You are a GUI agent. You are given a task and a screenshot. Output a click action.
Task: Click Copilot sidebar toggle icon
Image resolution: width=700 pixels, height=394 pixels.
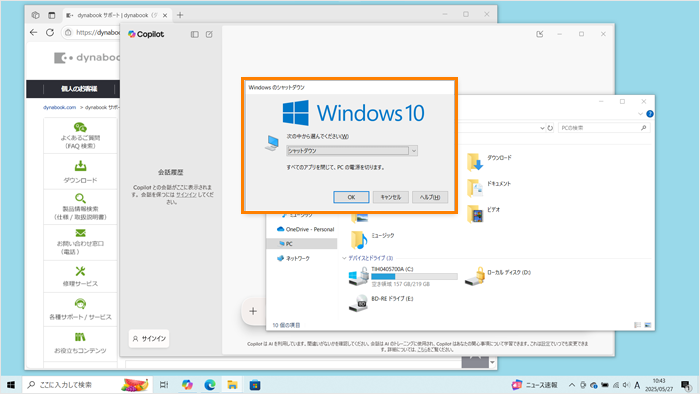[x=195, y=34]
